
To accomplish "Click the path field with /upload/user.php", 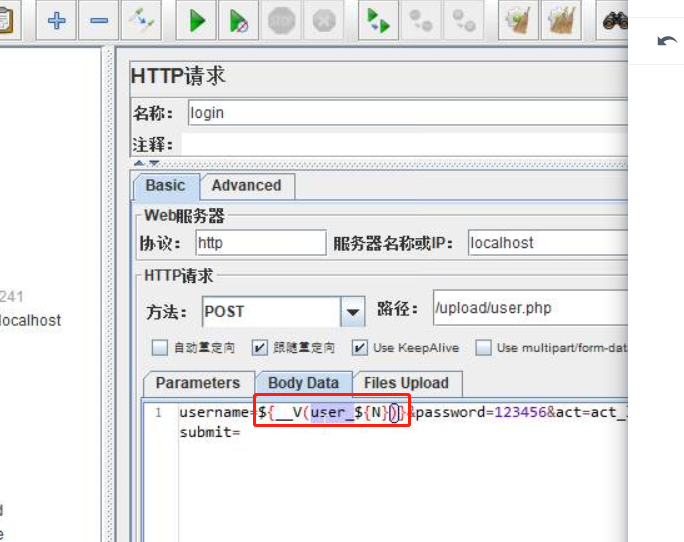I will tap(528, 309).
